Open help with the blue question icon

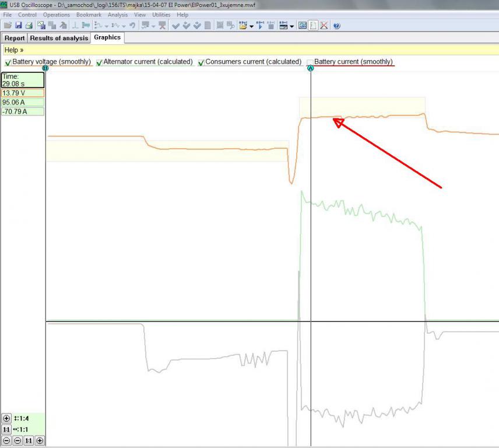pyautogui.click(x=337, y=26)
